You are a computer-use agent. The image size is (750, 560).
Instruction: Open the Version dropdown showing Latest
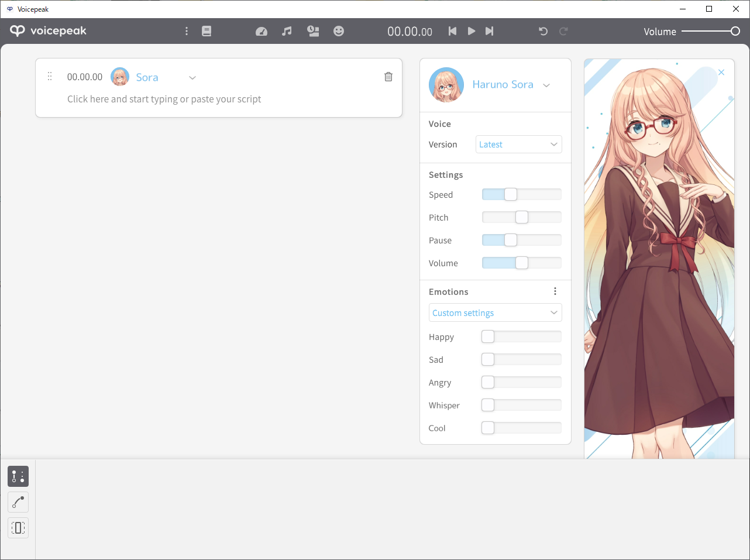[x=519, y=145]
